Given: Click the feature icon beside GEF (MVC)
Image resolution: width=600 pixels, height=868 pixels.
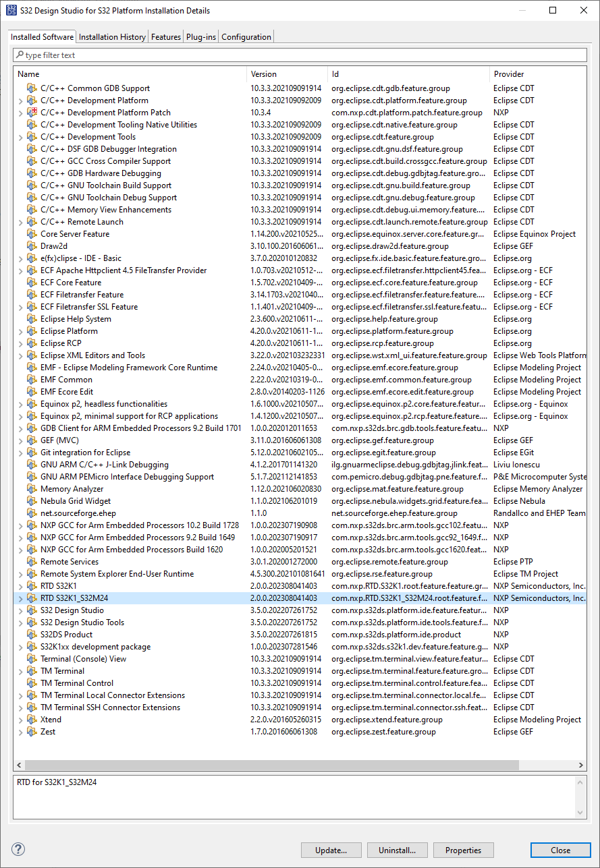Looking at the screenshot, I should (x=31, y=440).
